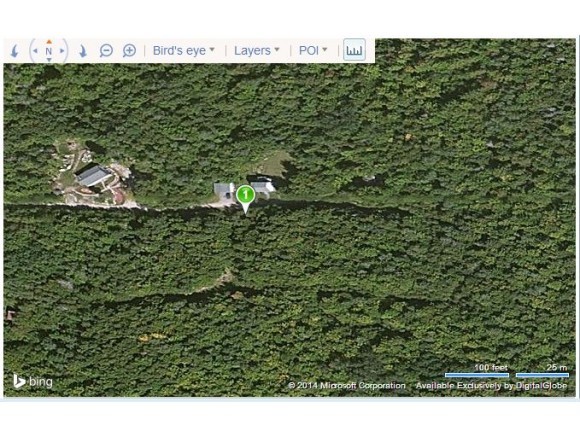
Task: Rotate the map counterclockwise
Action: pos(15,51)
